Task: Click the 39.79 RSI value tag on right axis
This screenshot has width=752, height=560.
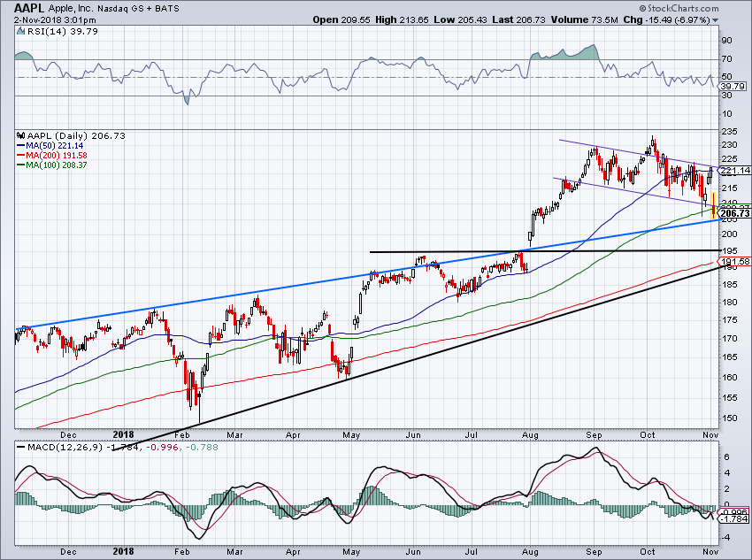Action: (x=733, y=87)
